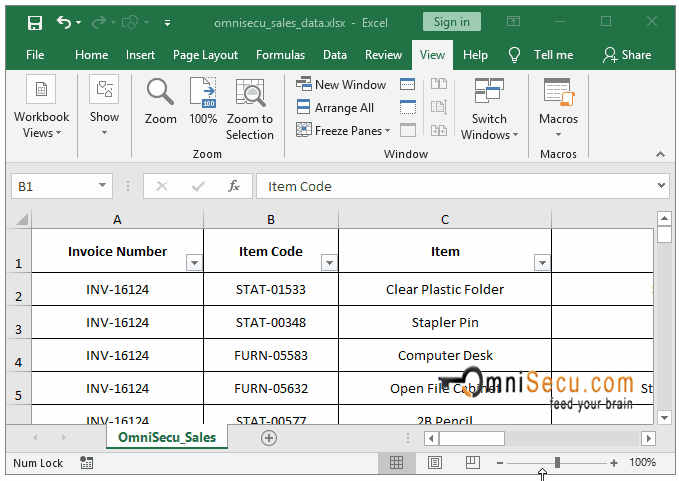Collapse the ribbon with chevron

(660, 154)
